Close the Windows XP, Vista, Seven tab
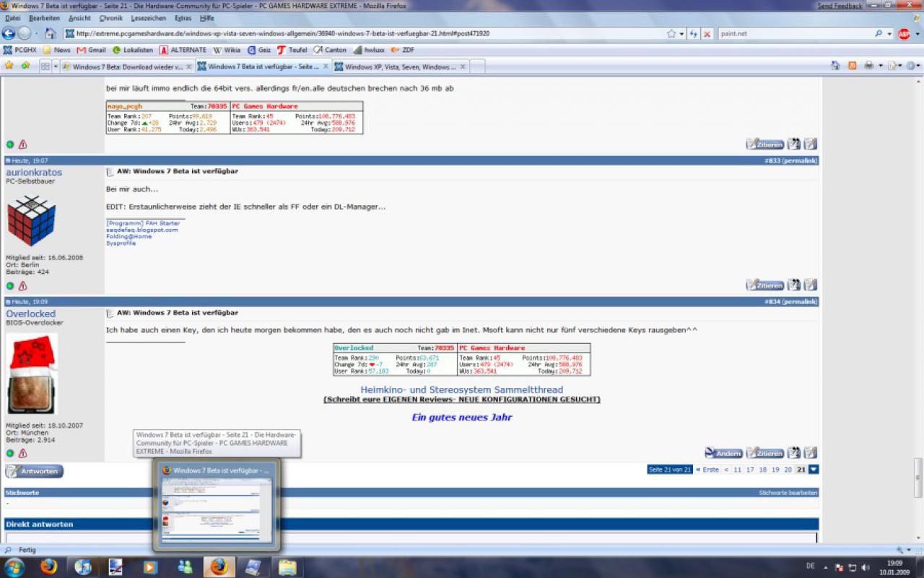The height and width of the screenshot is (578, 924). (x=462, y=66)
